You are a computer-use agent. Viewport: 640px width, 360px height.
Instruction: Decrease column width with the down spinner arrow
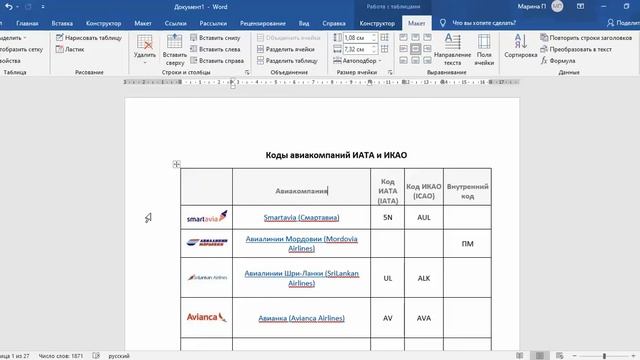[x=374, y=51]
